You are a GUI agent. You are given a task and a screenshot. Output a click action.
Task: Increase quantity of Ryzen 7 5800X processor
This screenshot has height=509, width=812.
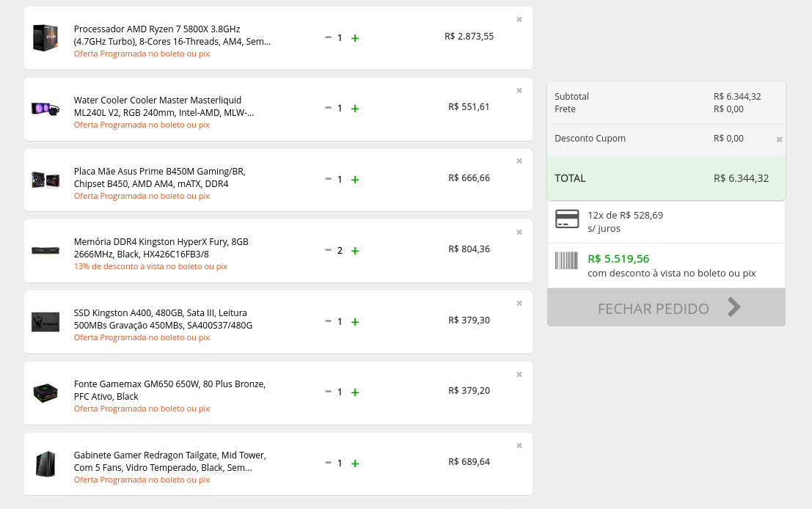click(x=355, y=38)
